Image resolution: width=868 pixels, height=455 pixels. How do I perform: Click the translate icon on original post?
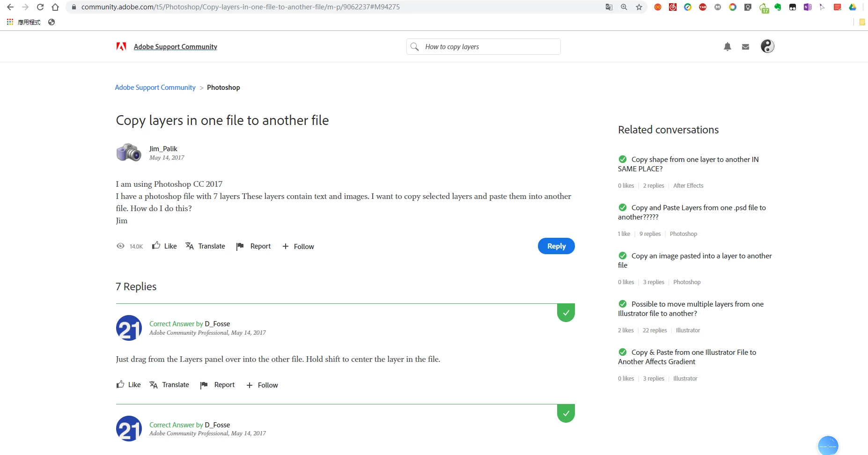[190, 246]
